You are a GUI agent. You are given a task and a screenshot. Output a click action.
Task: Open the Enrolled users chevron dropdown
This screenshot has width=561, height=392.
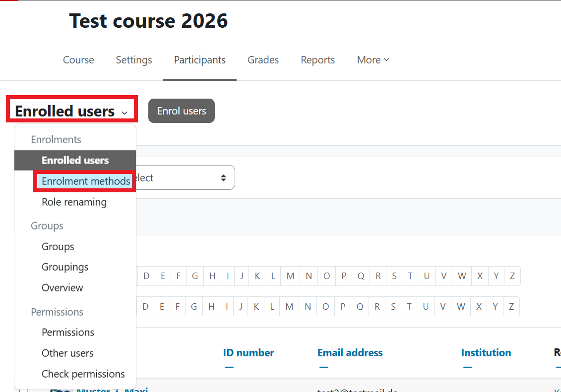pos(124,112)
